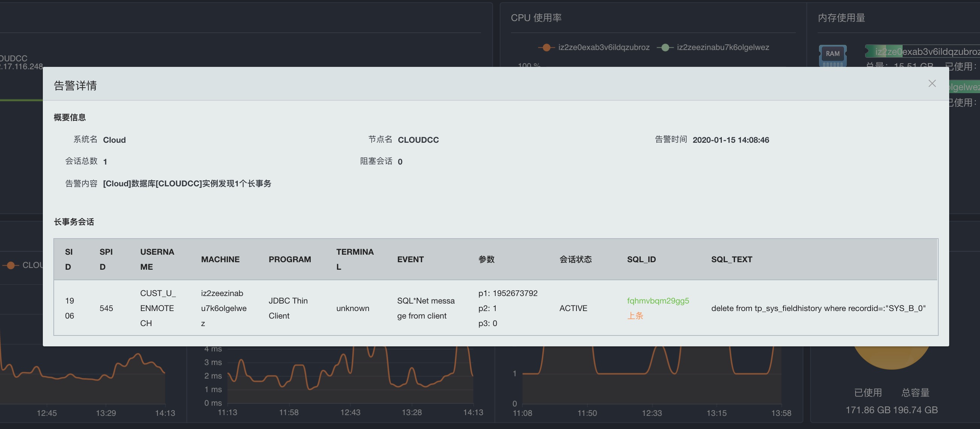Click the SQL_TEXT column header
The height and width of the screenshot is (429, 980).
point(731,259)
